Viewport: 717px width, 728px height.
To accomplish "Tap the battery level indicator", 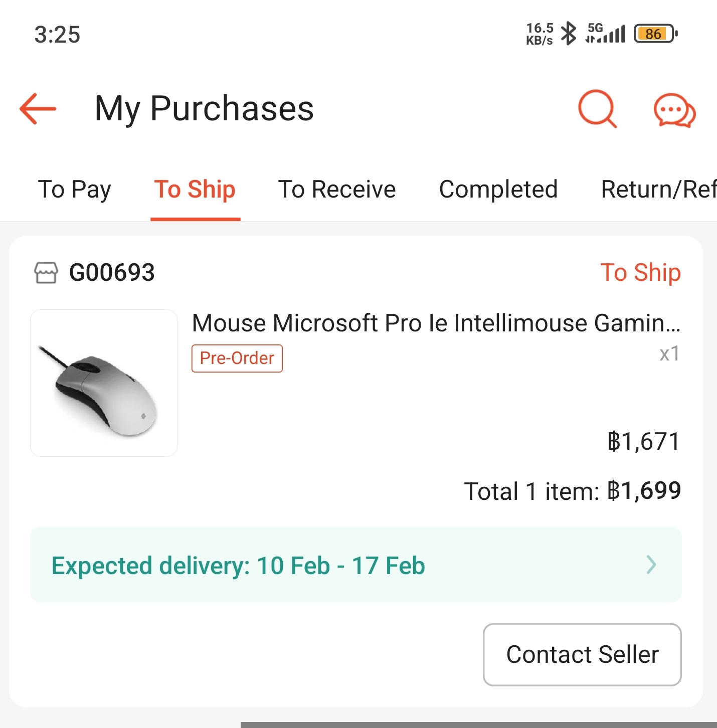I will coord(655,34).
